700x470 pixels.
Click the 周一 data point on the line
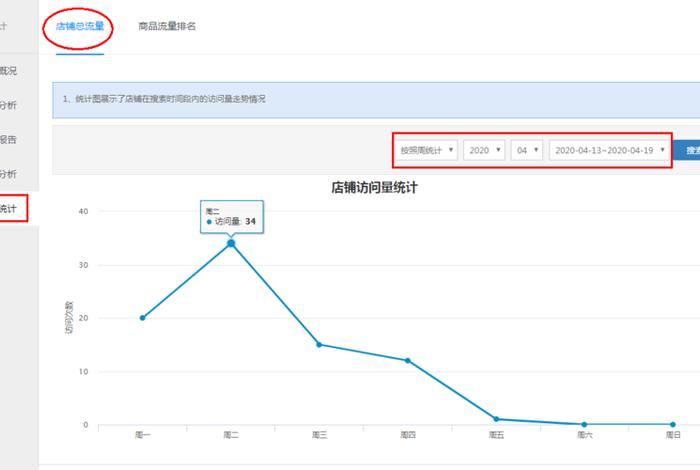point(143,318)
